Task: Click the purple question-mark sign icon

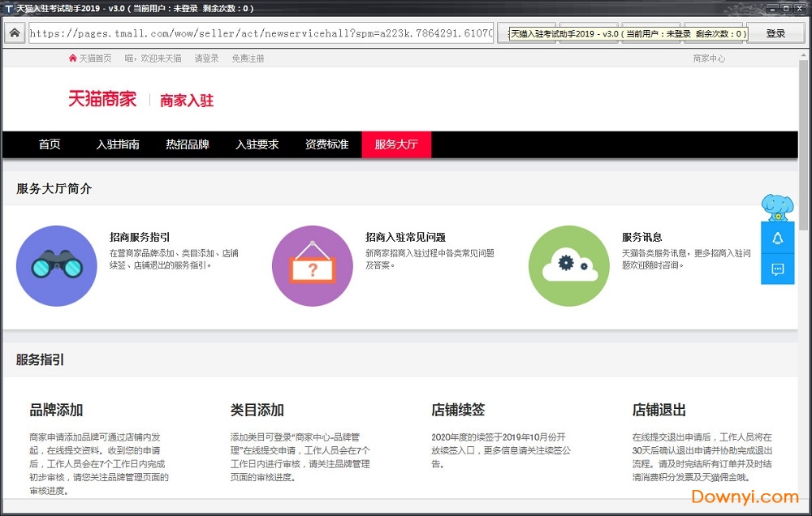Action: [313, 266]
